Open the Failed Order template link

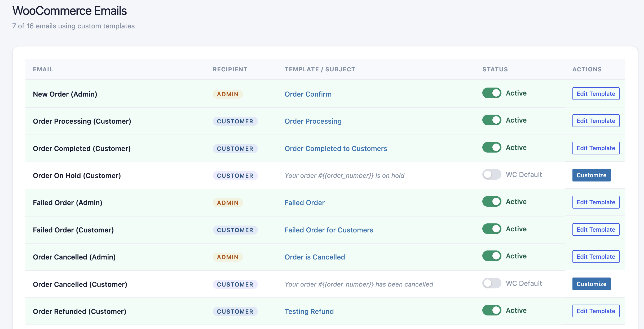(x=305, y=203)
